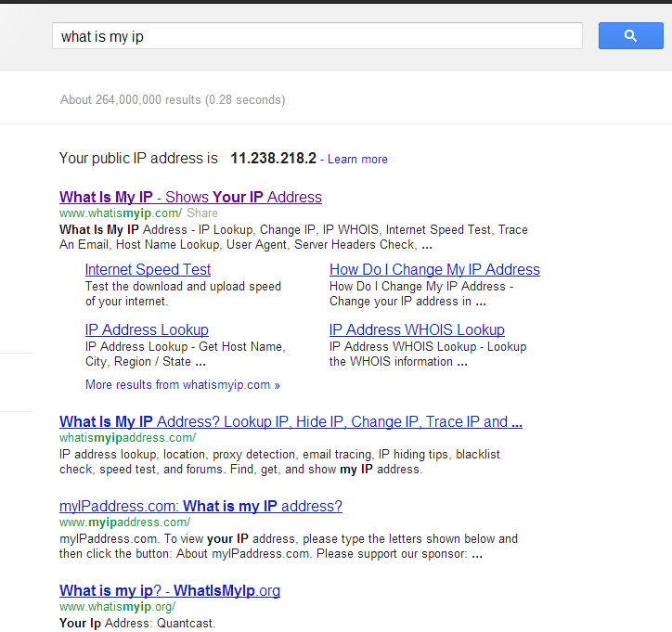The image size is (672, 632).
Task: Click the green URL 'www.whatismyip.org/'
Action: (118, 606)
